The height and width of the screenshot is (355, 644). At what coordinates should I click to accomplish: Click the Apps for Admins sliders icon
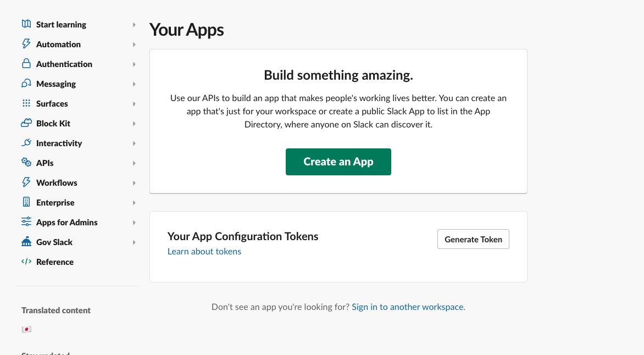(x=26, y=222)
